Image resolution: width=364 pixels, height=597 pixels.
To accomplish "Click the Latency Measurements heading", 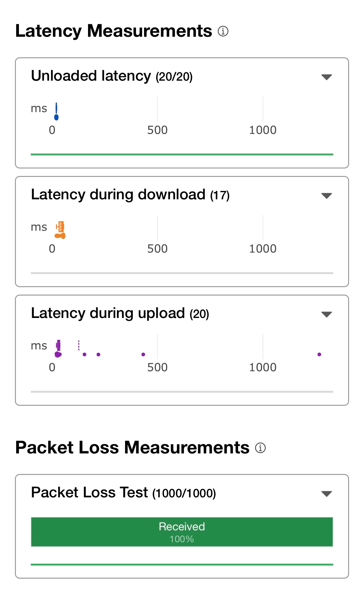I will point(114,31).
